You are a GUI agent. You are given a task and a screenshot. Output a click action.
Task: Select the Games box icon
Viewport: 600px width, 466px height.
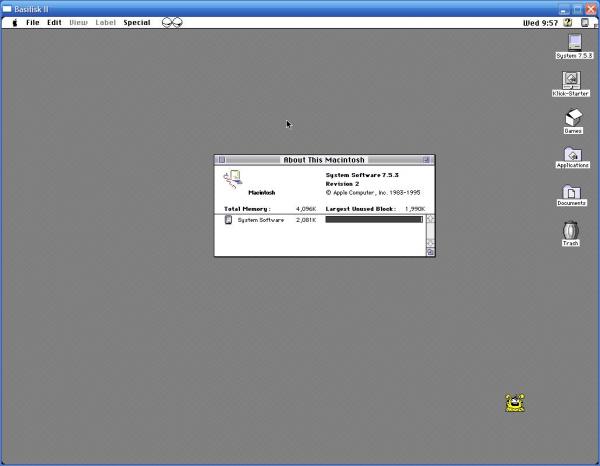(x=573, y=117)
